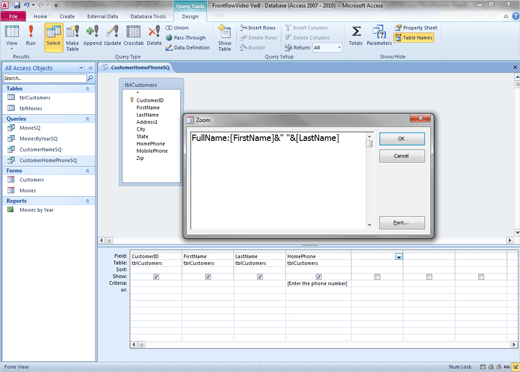
Task: Toggle Show checkbox for CustomerID column
Action: (x=156, y=277)
